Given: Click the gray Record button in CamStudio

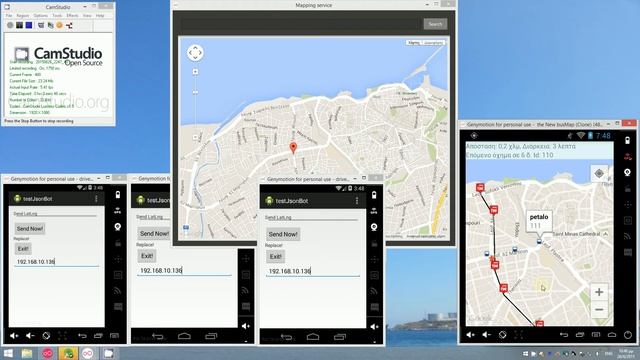Looking at the screenshot, I should pos(10,25).
